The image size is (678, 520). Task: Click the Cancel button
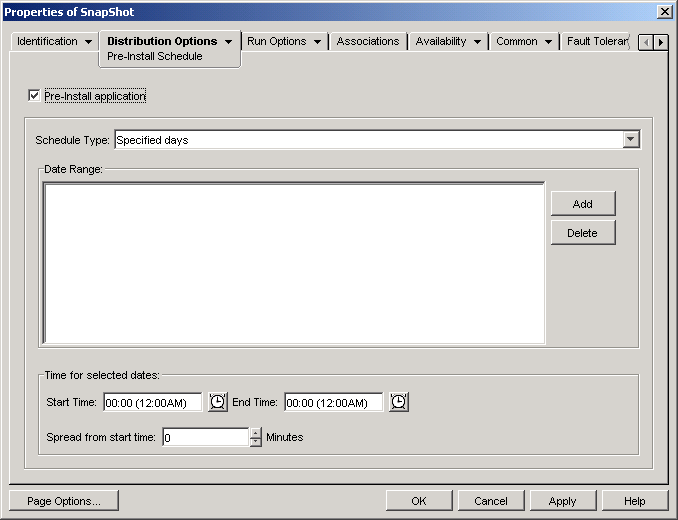click(x=491, y=501)
